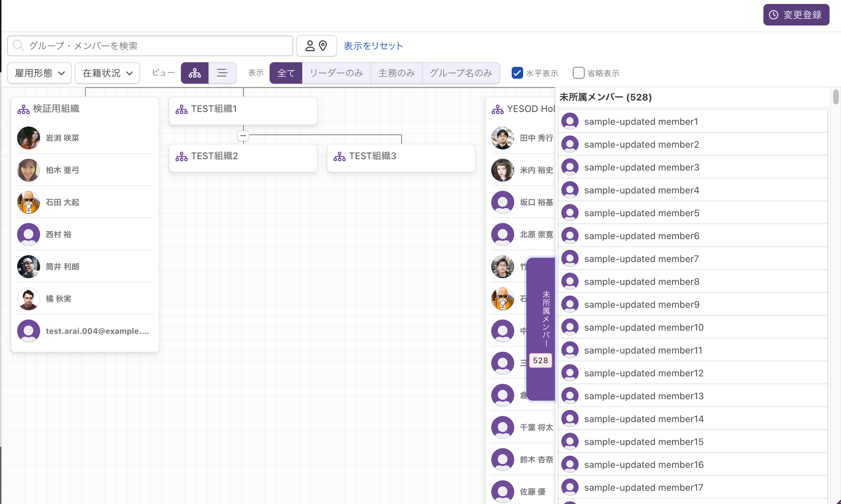
Task: Click 岩渕 咲菜 avatar photo
Action: click(x=29, y=138)
